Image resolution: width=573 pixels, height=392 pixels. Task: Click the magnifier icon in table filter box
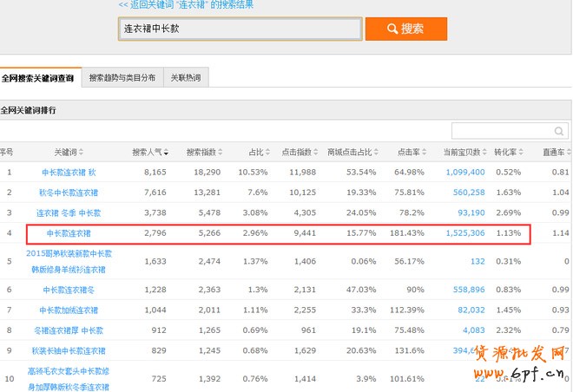559,130
